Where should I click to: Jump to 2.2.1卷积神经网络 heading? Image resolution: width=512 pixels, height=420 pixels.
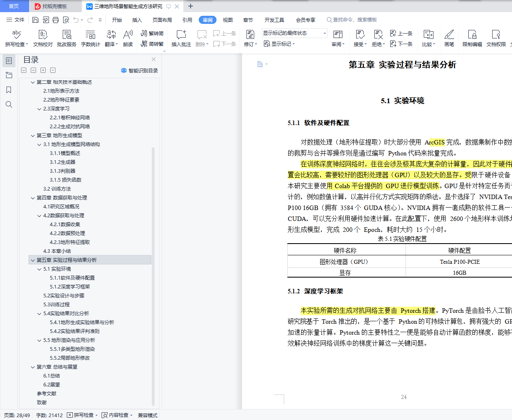click(x=70, y=118)
